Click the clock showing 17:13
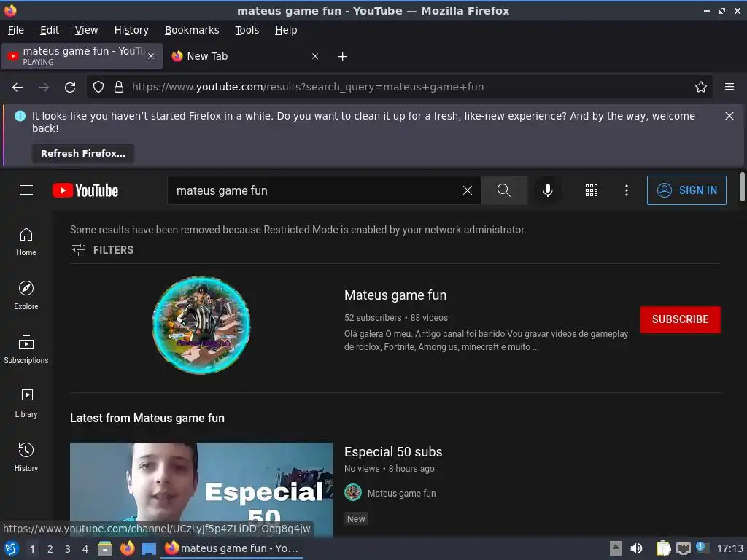 coord(729,548)
